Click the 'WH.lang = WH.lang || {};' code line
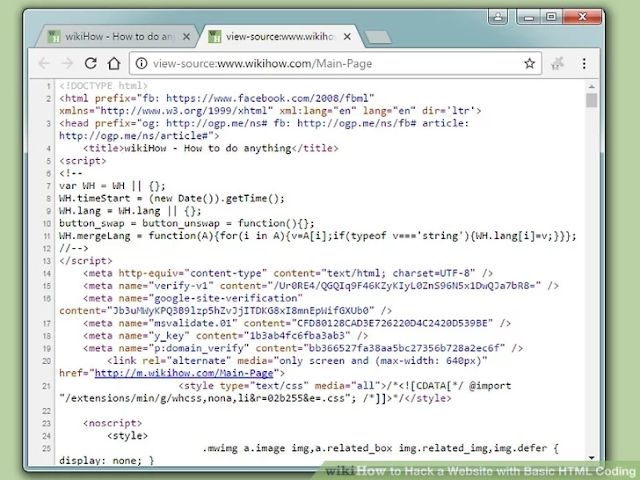Screen dimensions: 640x480 point(130,211)
